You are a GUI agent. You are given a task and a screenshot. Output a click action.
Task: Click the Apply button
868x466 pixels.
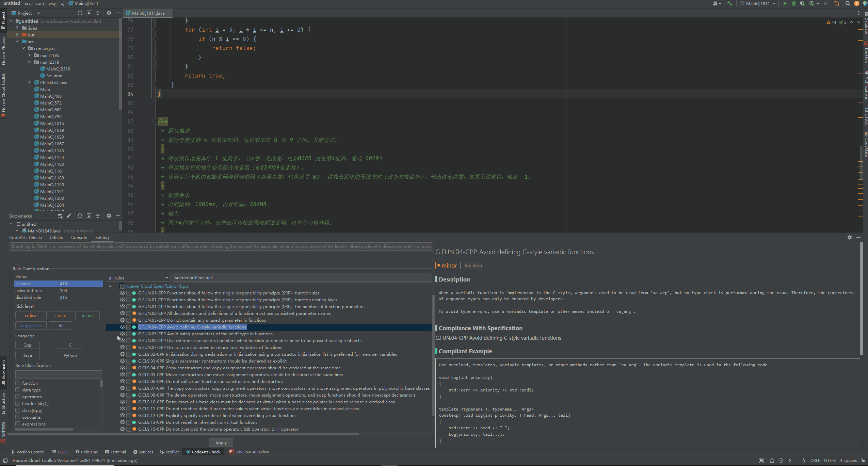[x=221, y=443]
